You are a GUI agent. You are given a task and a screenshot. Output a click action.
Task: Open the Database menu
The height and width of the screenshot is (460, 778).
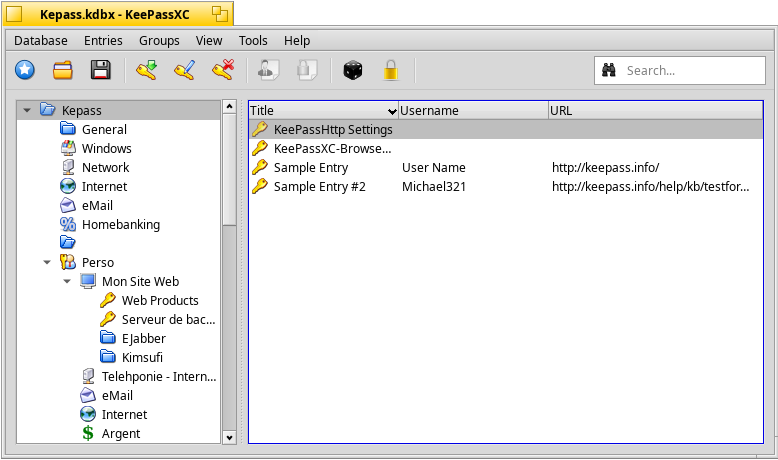pos(41,41)
